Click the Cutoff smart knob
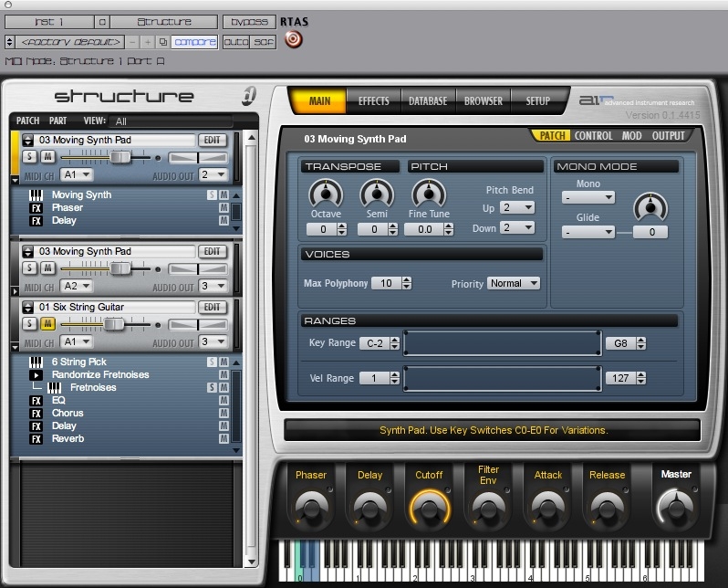728x588 pixels. (429, 508)
